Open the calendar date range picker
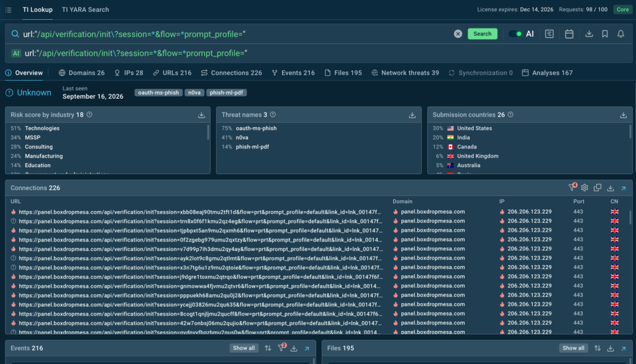Image resolution: width=636 pixels, height=364 pixels. pyautogui.click(x=569, y=34)
